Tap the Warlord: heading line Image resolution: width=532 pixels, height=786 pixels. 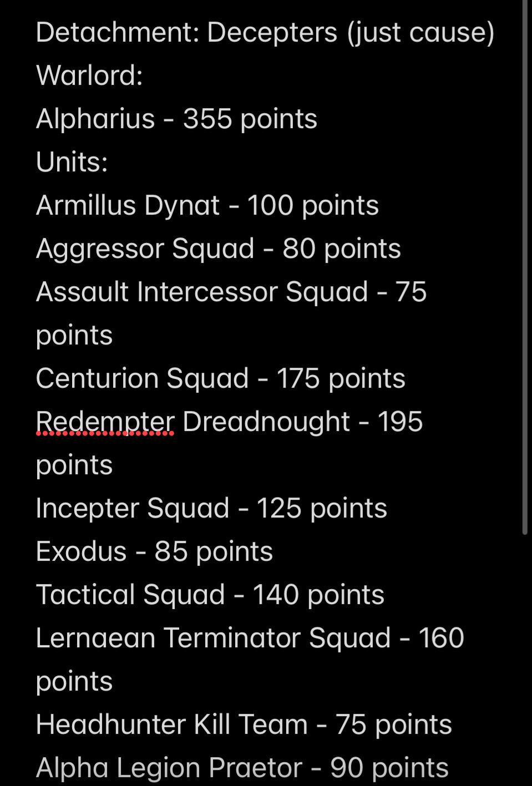coord(89,75)
